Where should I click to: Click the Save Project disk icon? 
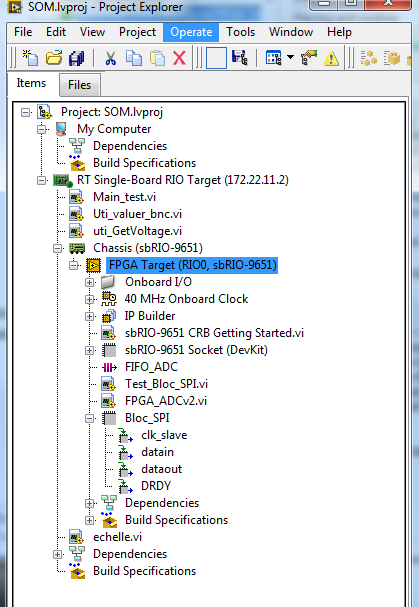click(x=239, y=58)
